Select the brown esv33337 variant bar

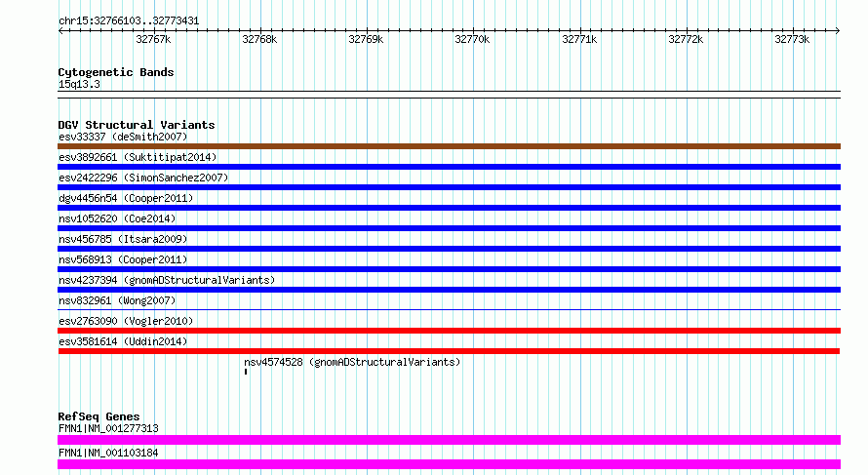(449, 146)
